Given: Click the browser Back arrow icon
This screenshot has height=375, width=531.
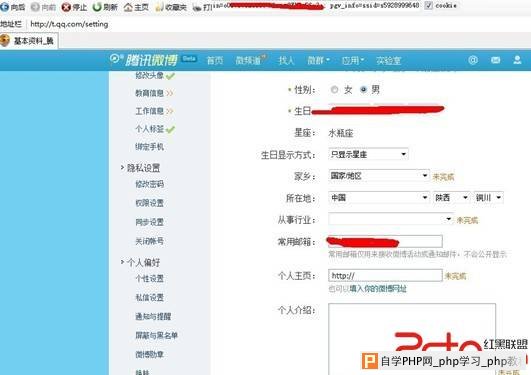Looking at the screenshot, I should click(5, 7).
